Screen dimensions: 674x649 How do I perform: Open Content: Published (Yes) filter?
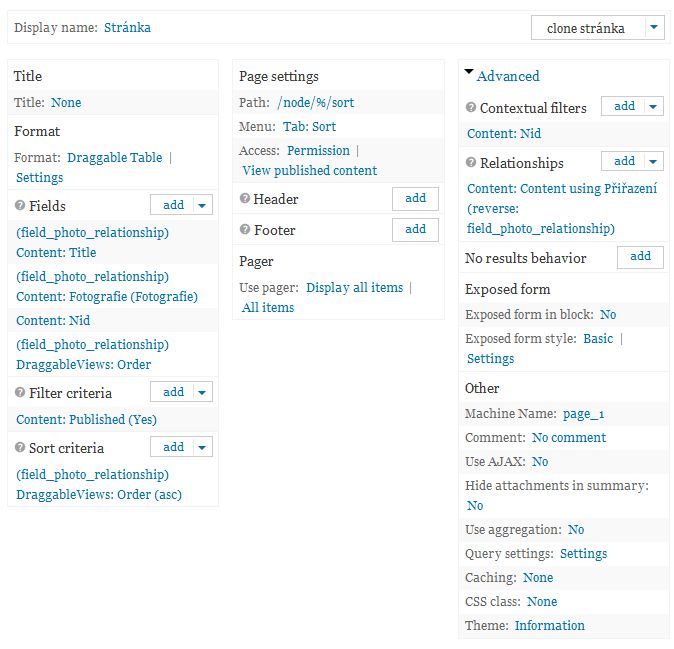tap(86, 419)
